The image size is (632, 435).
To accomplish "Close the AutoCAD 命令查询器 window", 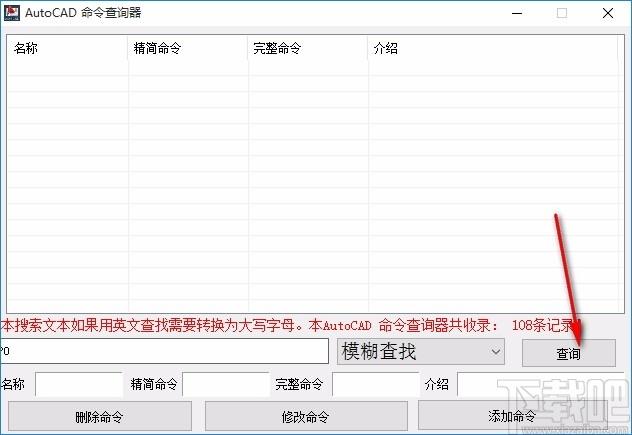I will point(608,13).
